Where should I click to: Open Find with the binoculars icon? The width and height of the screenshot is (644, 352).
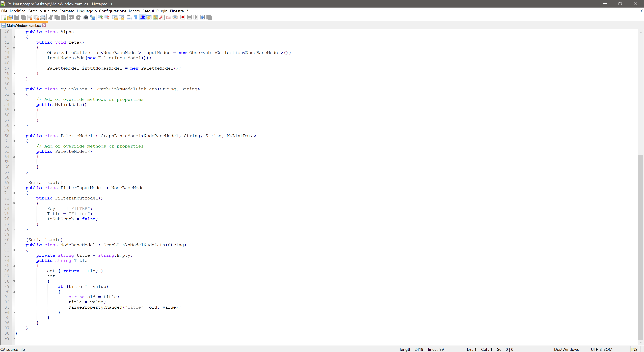(x=86, y=17)
